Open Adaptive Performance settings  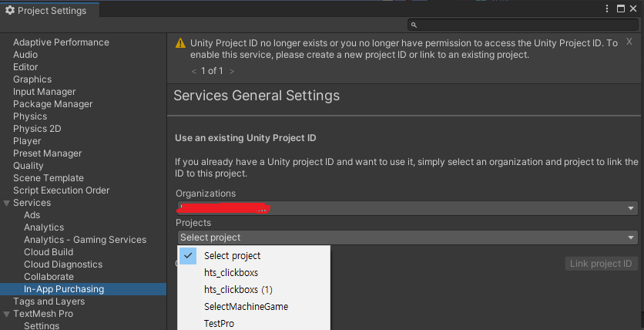pyautogui.click(x=61, y=42)
